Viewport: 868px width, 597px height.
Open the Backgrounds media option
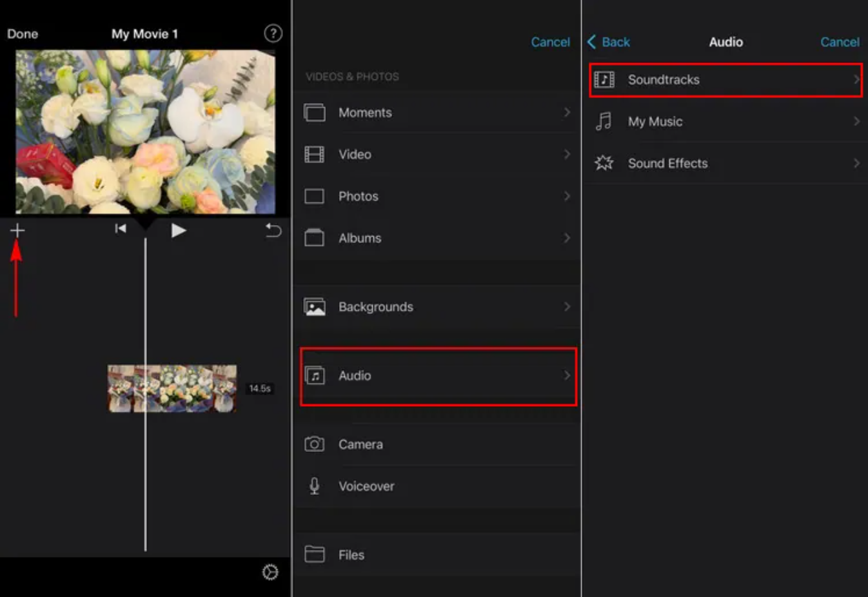click(376, 307)
